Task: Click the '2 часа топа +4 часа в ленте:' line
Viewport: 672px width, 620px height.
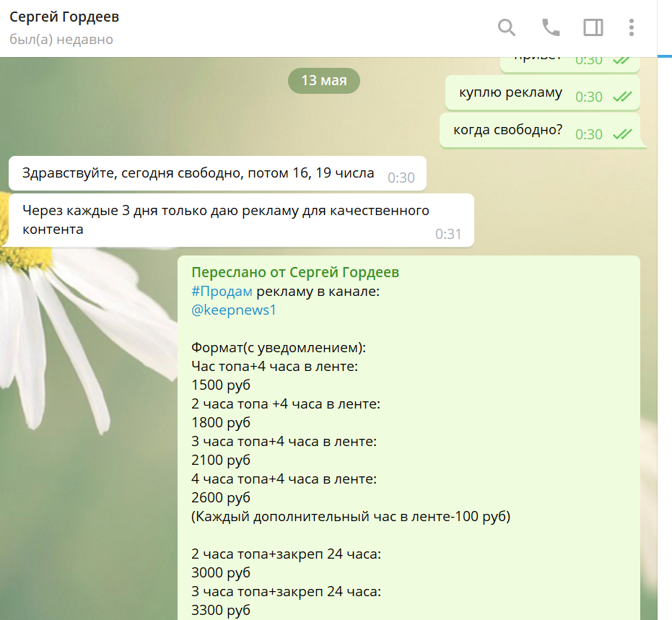Action: pyautogui.click(x=286, y=403)
